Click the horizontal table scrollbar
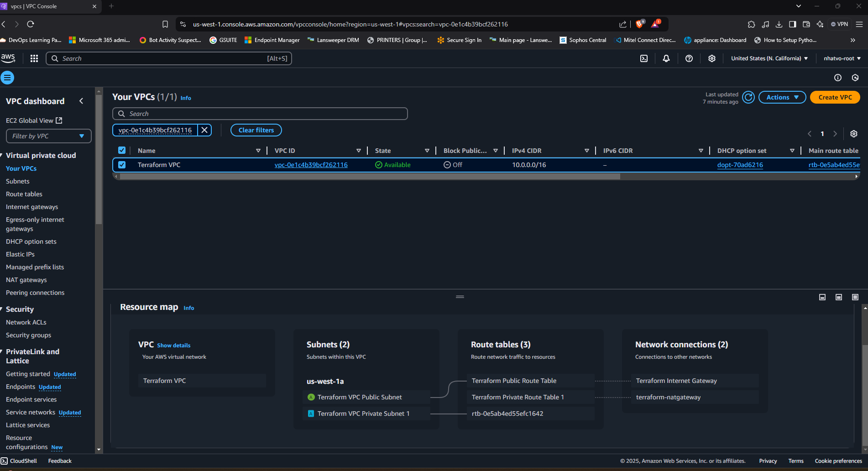 [x=370, y=176]
